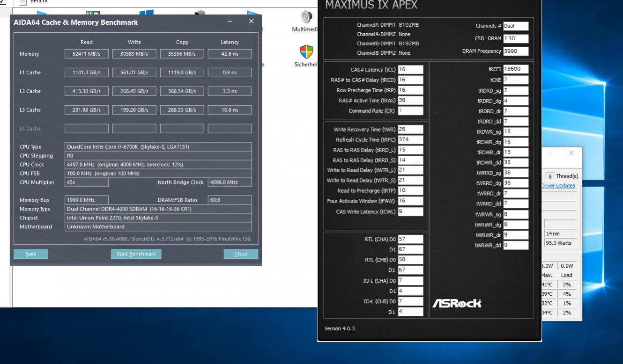
Task: Click the Unknown Motherboard field
Action: click(158, 227)
